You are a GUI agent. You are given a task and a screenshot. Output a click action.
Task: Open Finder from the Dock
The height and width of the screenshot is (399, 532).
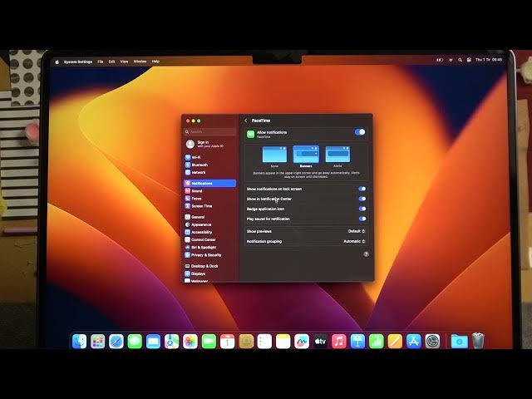click(x=79, y=341)
